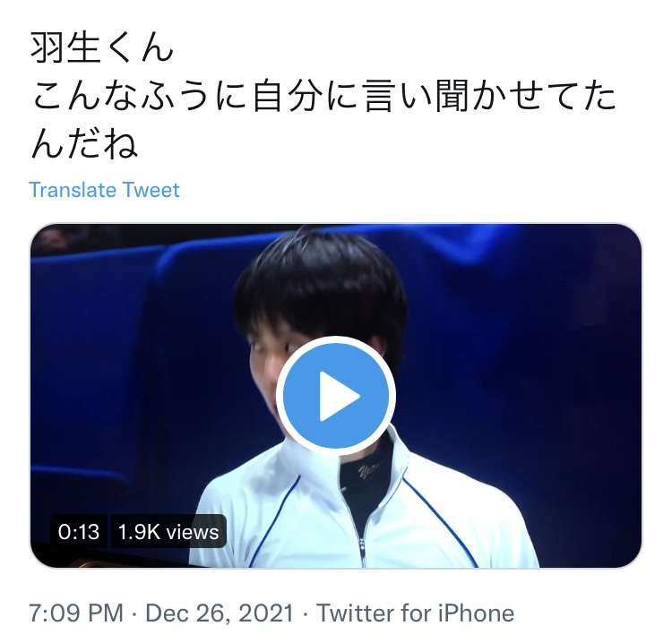This screenshot has height=643, width=672.
Task: Tap the 1.9K views counter
Action: [168, 532]
